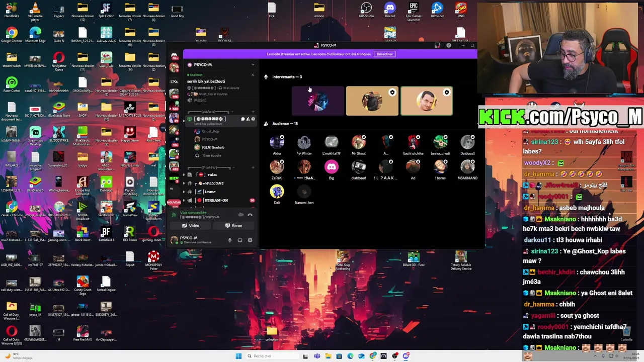Image resolution: width=644 pixels, height=362 pixels.
Task: Add channel plus next to salon category
Action: (x=253, y=112)
